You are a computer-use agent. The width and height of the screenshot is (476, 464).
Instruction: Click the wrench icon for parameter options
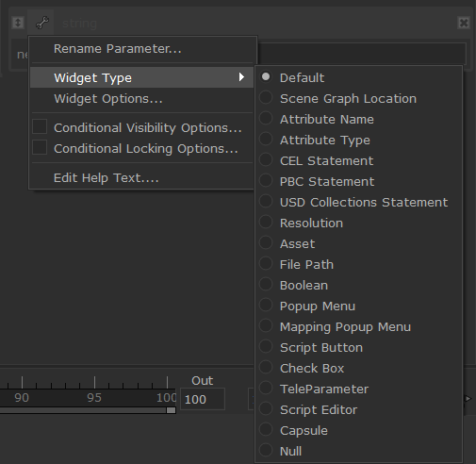point(42,23)
